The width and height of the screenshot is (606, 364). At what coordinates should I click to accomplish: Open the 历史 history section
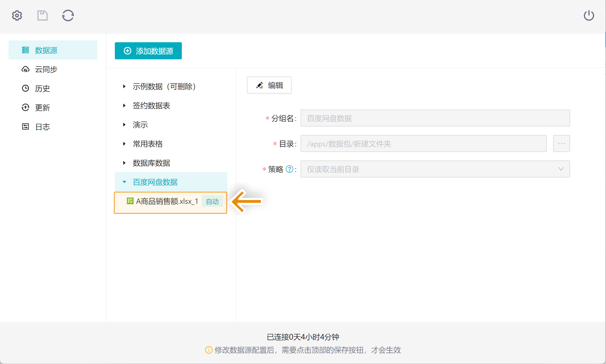tap(42, 88)
